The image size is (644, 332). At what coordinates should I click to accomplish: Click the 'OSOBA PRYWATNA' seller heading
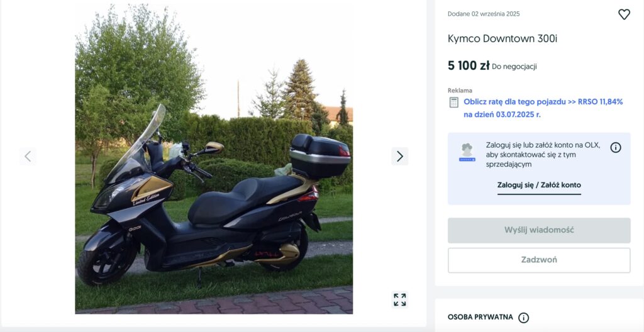(480, 317)
